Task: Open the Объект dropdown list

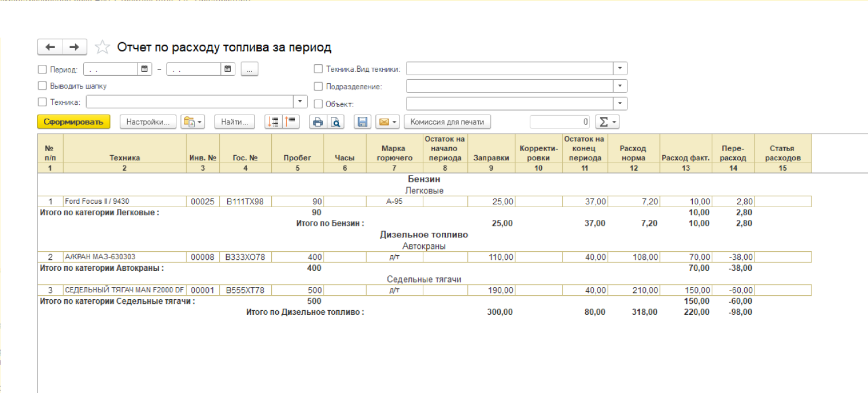Action: pos(620,104)
